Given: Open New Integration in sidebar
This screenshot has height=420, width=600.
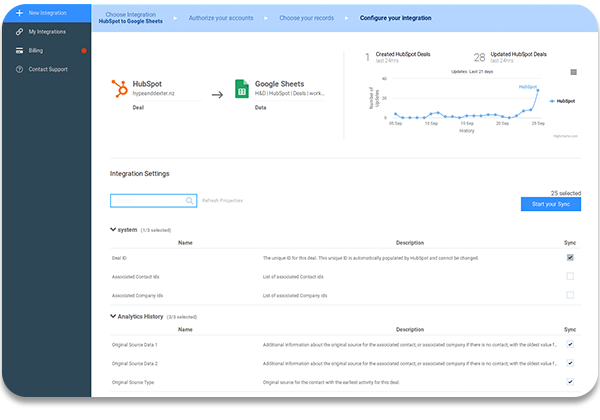Looking at the screenshot, I should 47,13.
